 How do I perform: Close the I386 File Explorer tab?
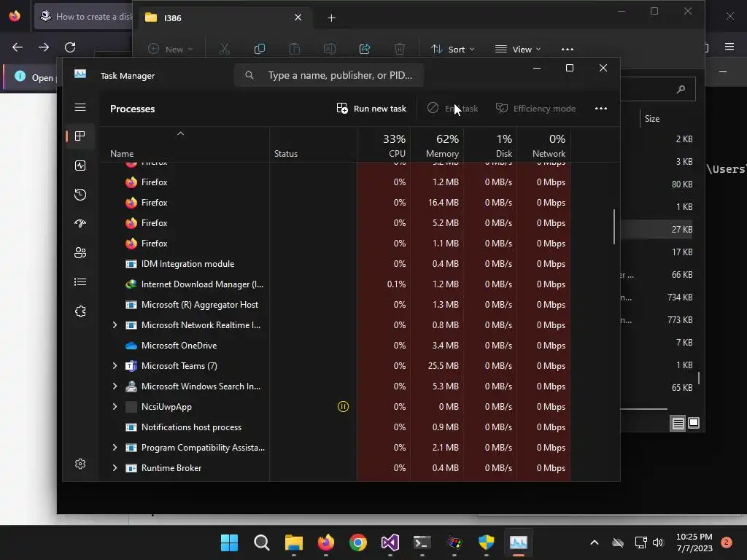(298, 17)
